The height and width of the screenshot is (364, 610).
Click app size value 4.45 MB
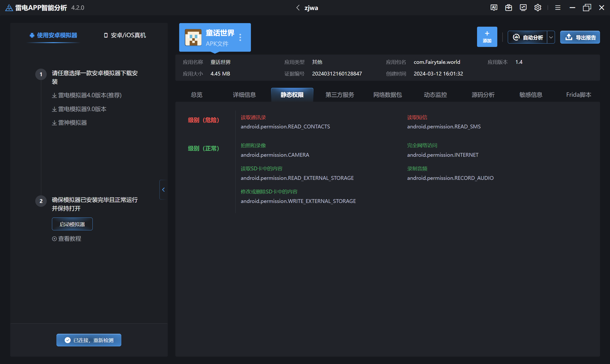click(220, 74)
